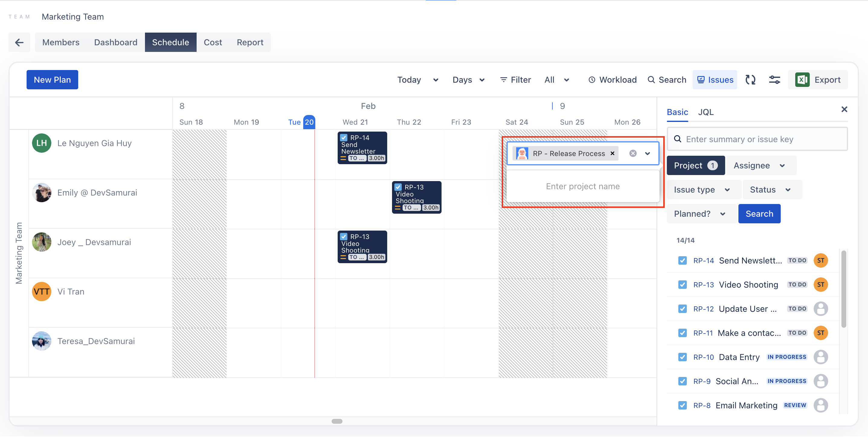
Task: Select the JQL tab in Issues panel
Action: pos(706,112)
